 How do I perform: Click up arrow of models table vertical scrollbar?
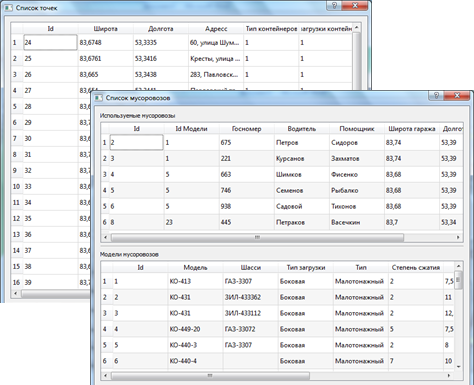458,266
